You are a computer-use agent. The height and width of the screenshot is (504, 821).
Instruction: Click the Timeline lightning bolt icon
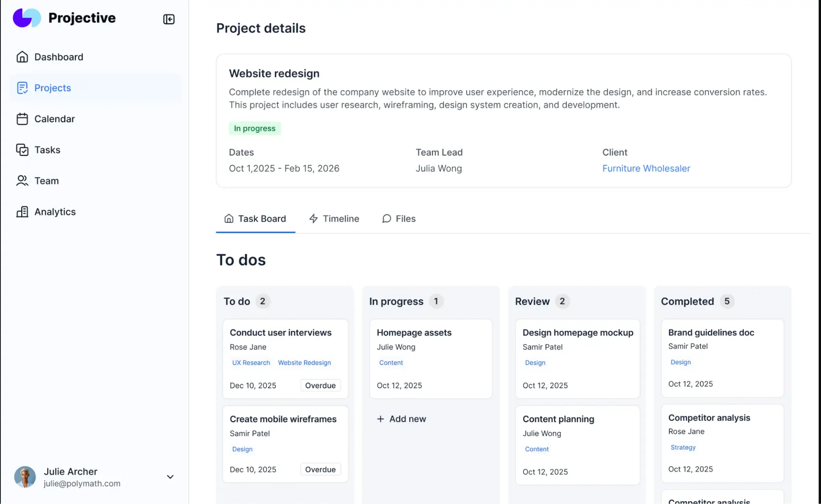[x=313, y=219]
